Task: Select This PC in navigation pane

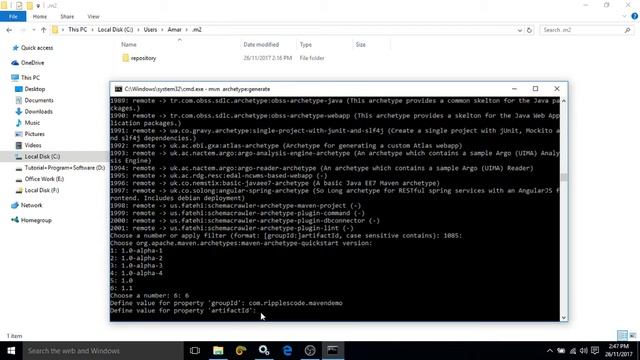Action: coord(30,78)
